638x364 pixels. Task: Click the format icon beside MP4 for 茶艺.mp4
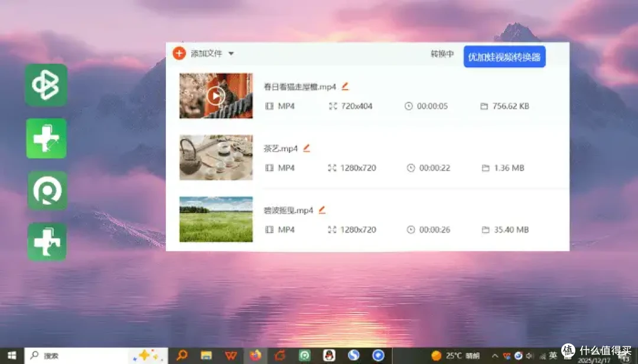269,168
